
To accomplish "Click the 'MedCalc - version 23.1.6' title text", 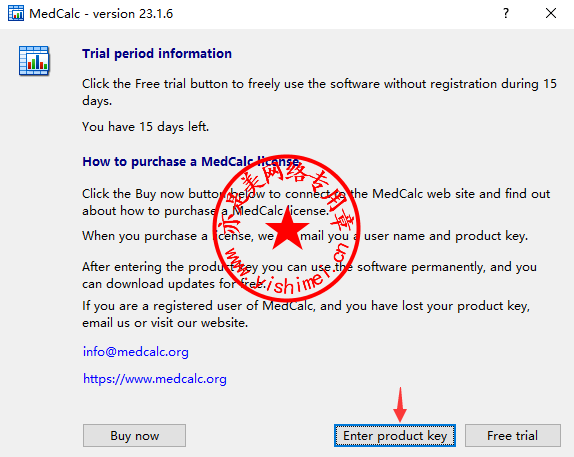I will click(x=101, y=14).
